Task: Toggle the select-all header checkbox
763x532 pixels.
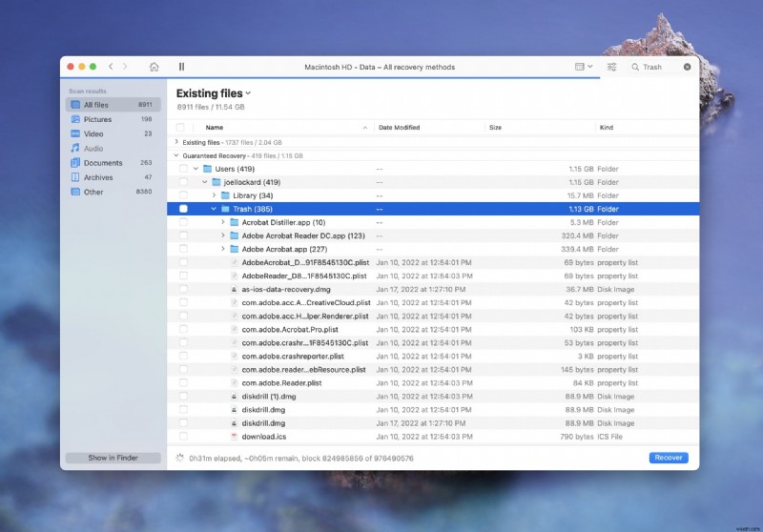Action: tap(180, 128)
